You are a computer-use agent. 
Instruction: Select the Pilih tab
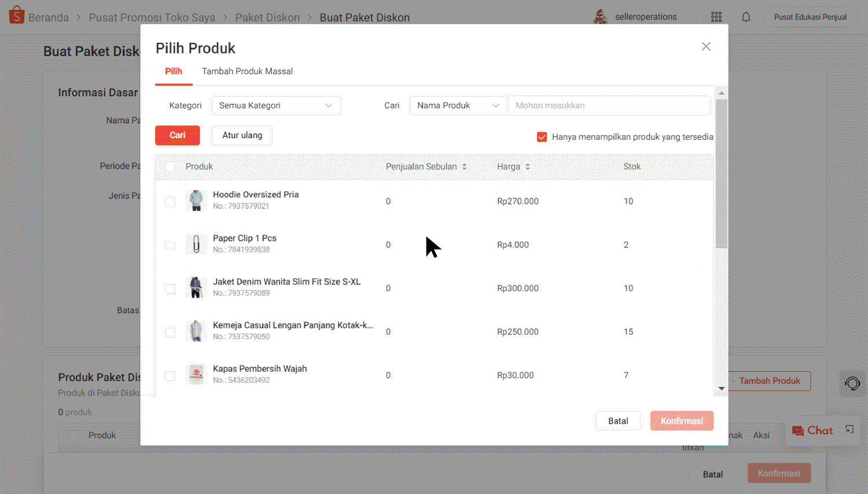(x=174, y=71)
